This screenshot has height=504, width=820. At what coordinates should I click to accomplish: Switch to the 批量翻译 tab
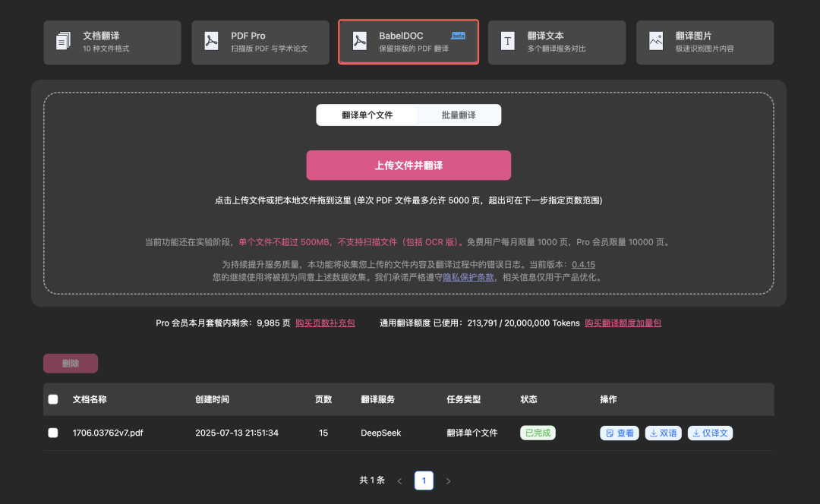(459, 115)
